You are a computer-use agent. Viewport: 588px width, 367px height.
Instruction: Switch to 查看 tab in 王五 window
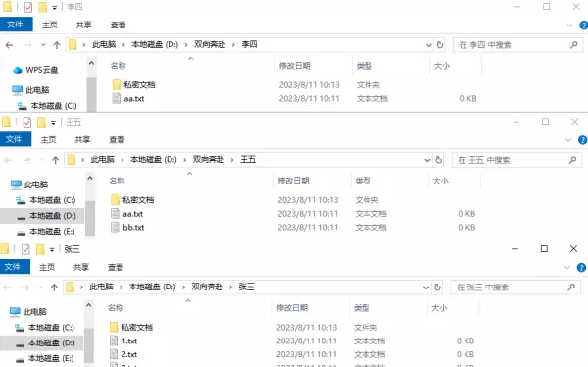(117, 139)
